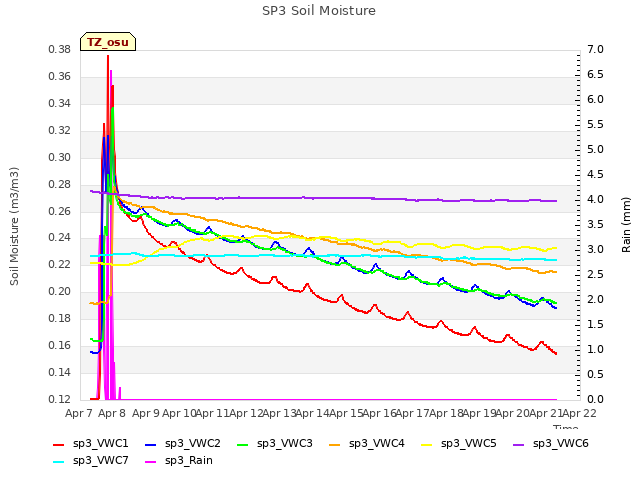Click the green sp3_VWC3 legend swatch
This screenshot has height=480, width=640.
click(243, 444)
